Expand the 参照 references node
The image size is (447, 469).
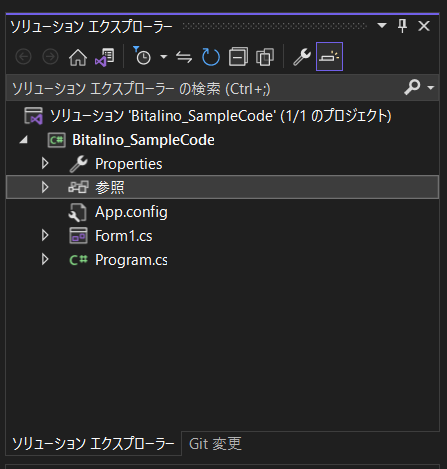tap(45, 187)
